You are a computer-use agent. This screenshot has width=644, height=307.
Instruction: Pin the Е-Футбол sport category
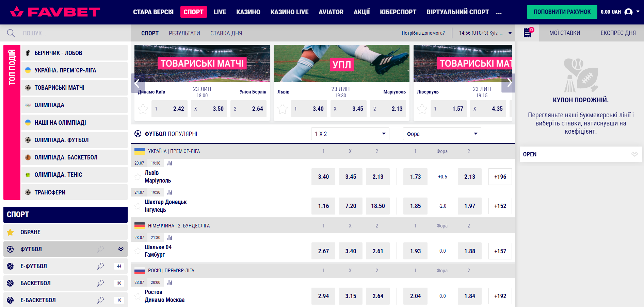click(100, 266)
